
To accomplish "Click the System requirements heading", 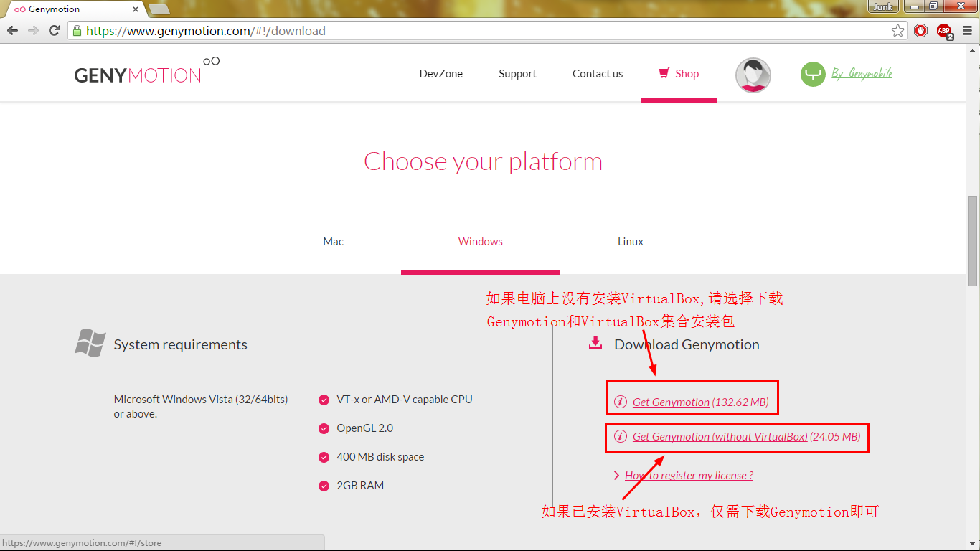I will click(x=180, y=345).
